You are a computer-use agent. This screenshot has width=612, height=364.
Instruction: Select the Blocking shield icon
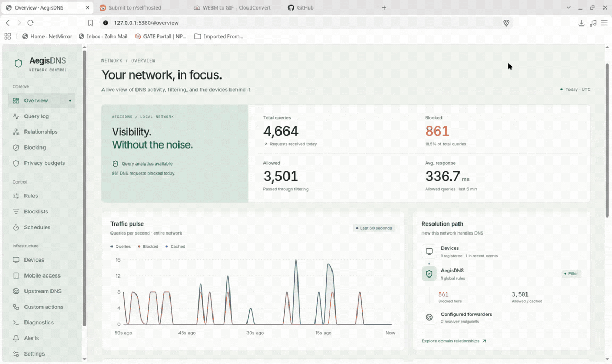coord(16,148)
